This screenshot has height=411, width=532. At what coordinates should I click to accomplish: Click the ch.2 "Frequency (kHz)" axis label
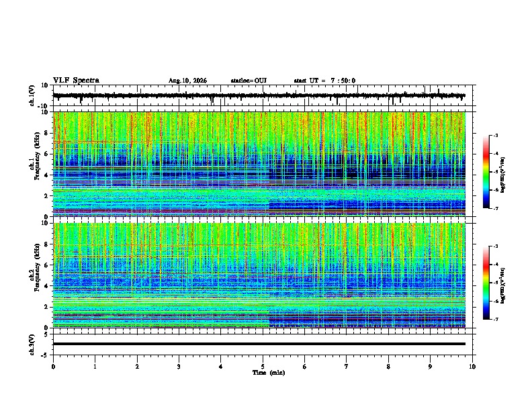click(37, 267)
